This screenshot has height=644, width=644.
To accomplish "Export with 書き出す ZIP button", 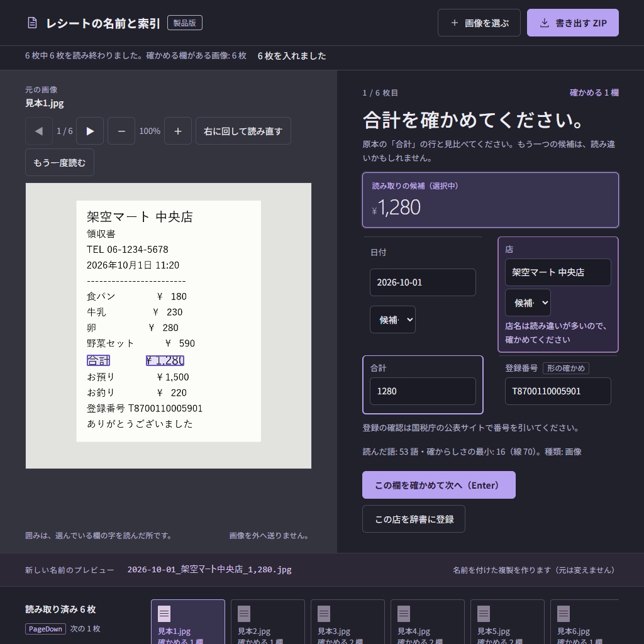I will click(572, 23).
